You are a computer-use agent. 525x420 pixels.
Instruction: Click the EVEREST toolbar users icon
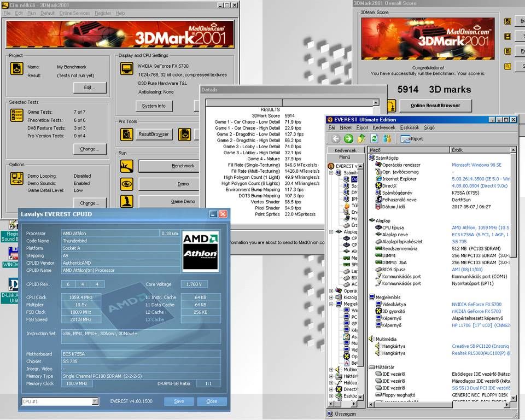(x=387, y=138)
